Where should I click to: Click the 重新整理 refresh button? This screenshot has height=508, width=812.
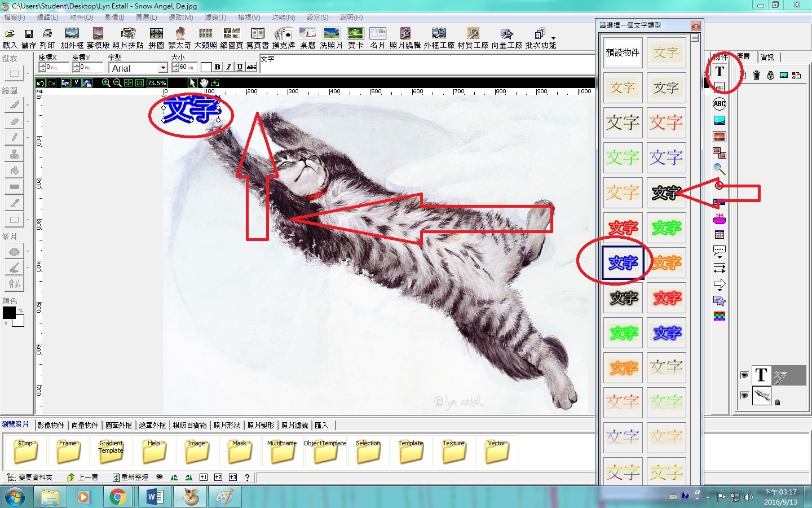coord(131,478)
